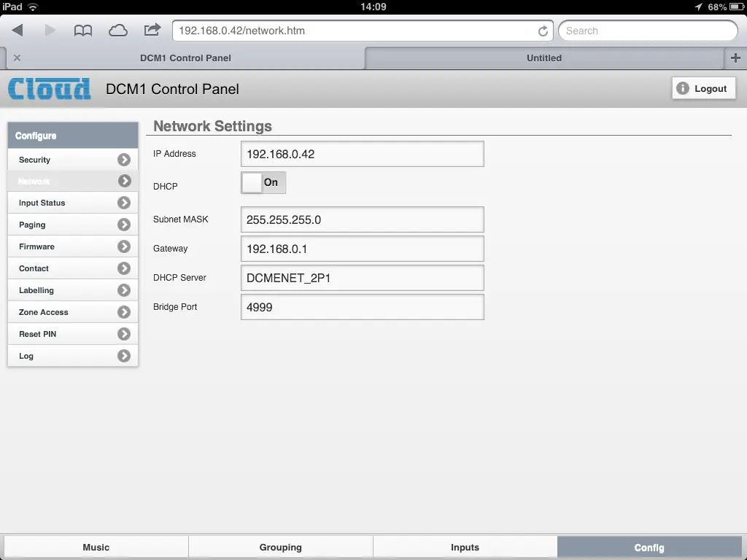This screenshot has height=560, width=747.
Task: Reload page with refresh icon
Action: [x=543, y=31]
